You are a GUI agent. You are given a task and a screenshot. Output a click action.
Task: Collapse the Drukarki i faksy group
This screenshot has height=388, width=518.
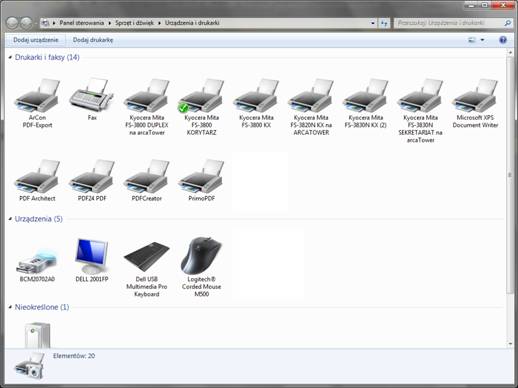pyautogui.click(x=10, y=57)
